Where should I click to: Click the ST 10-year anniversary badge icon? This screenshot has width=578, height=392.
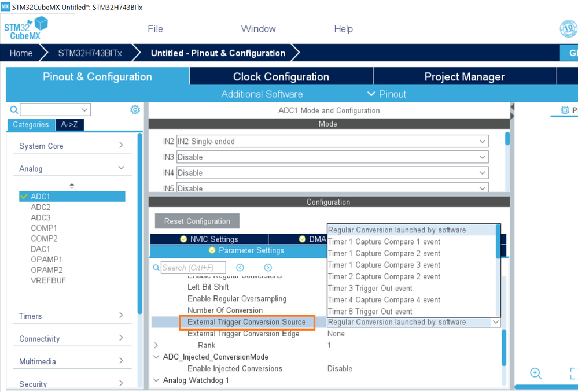(569, 28)
